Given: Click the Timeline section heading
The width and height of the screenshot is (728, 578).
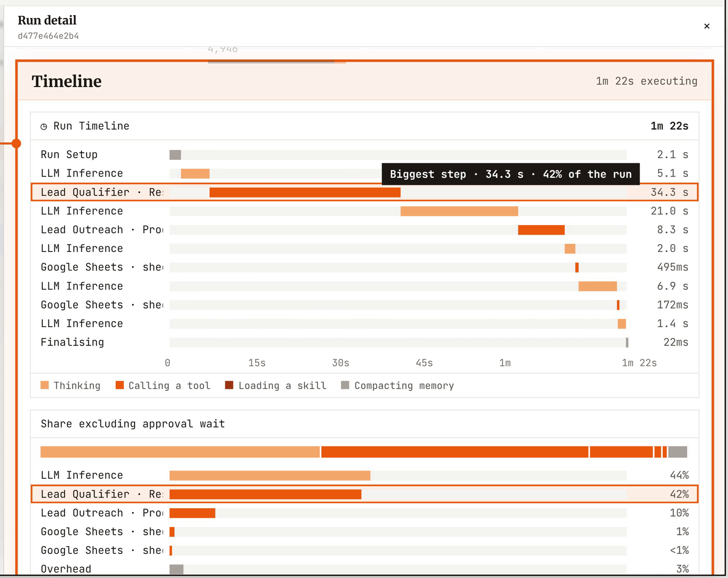Looking at the screenshot, I should [x=66, y=81].
